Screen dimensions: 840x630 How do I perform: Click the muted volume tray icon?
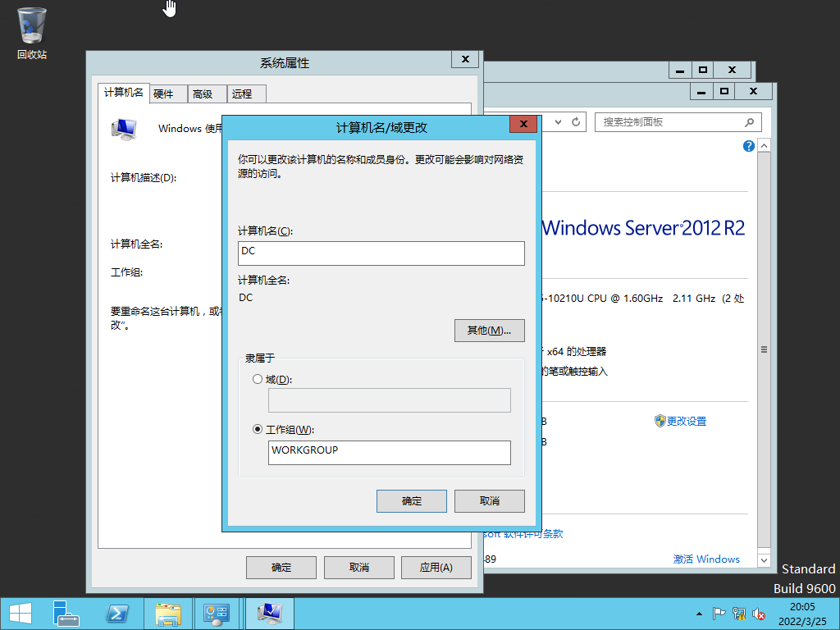759,614
